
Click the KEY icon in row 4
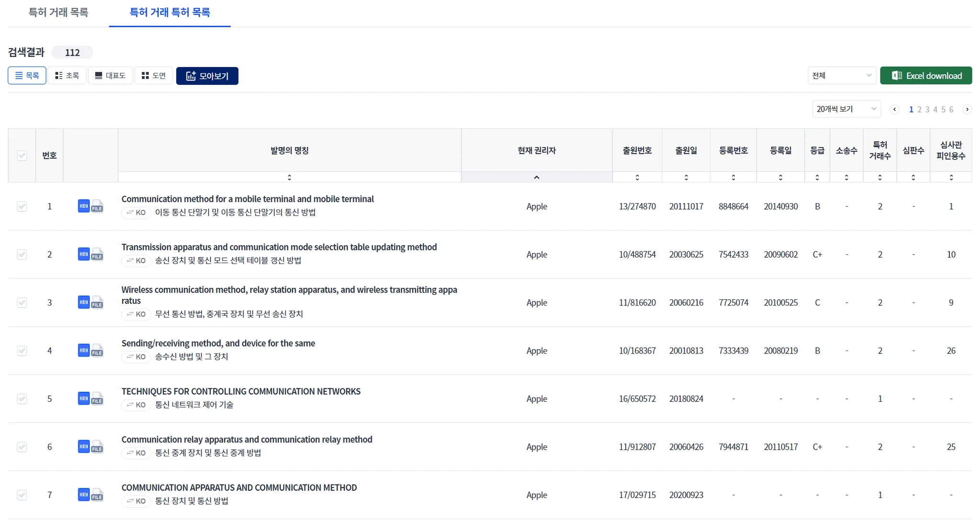point(83,350)
